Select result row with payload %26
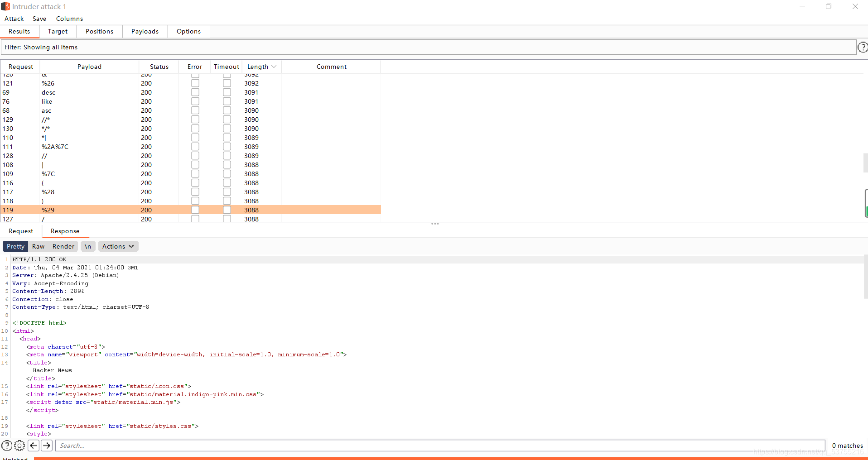This screenshot has width=868, height=460. click(191, 83)
